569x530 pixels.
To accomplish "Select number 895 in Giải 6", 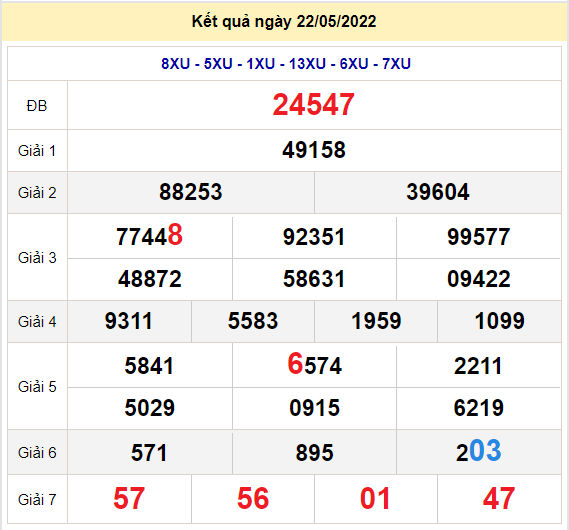I will point(314,453).
